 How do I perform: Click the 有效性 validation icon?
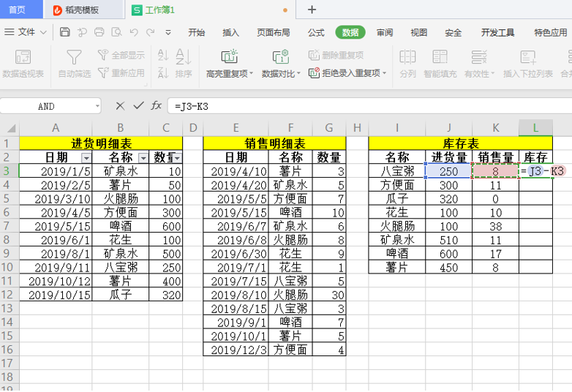point(478,57)
